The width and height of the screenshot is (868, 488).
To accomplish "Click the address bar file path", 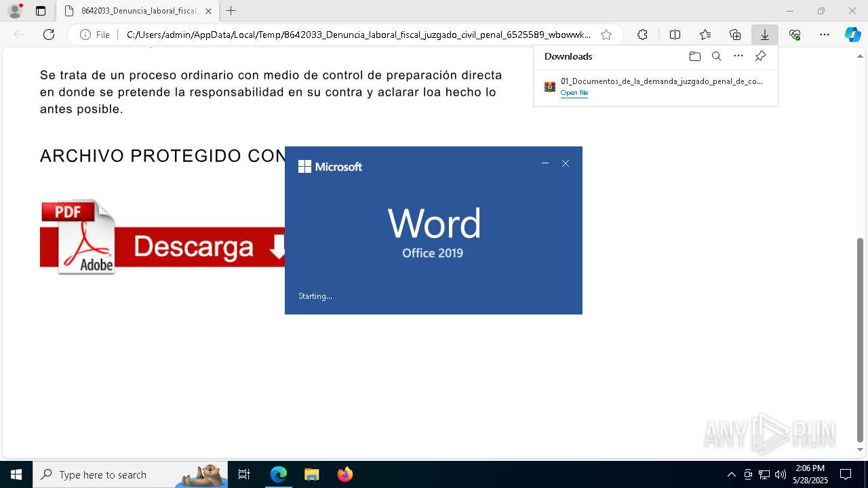I will pos(359,35).
